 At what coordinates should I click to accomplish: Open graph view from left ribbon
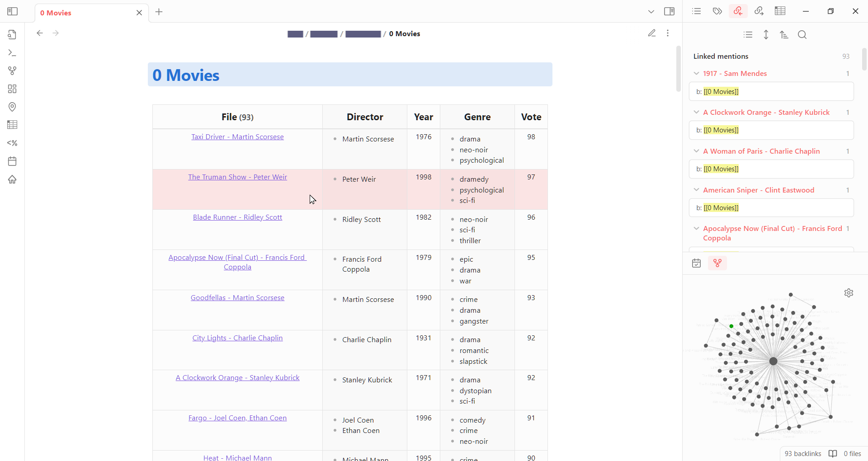tap(12, 71)
